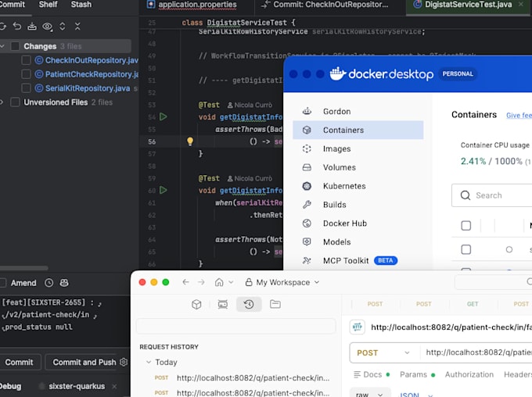Check the PatientCheckRepository.java checkbox
This screenshot has height=397, width=532.
pyautogui.click(x=26, y=74)
